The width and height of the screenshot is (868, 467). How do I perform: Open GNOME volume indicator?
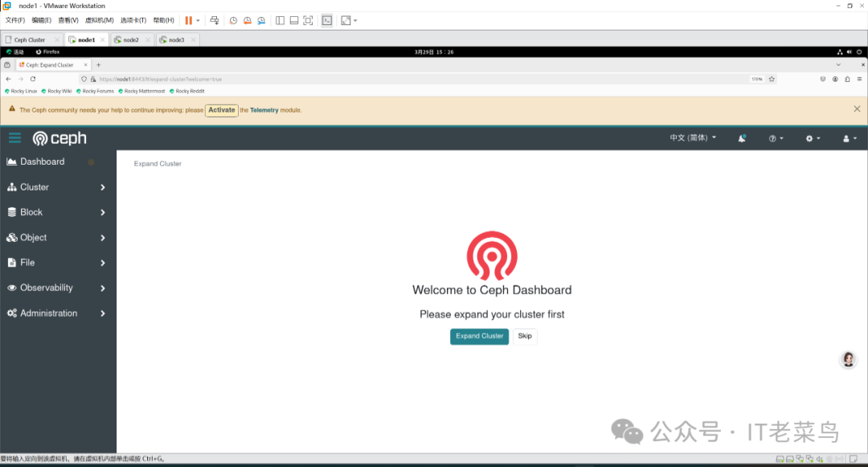coord(850,52)
